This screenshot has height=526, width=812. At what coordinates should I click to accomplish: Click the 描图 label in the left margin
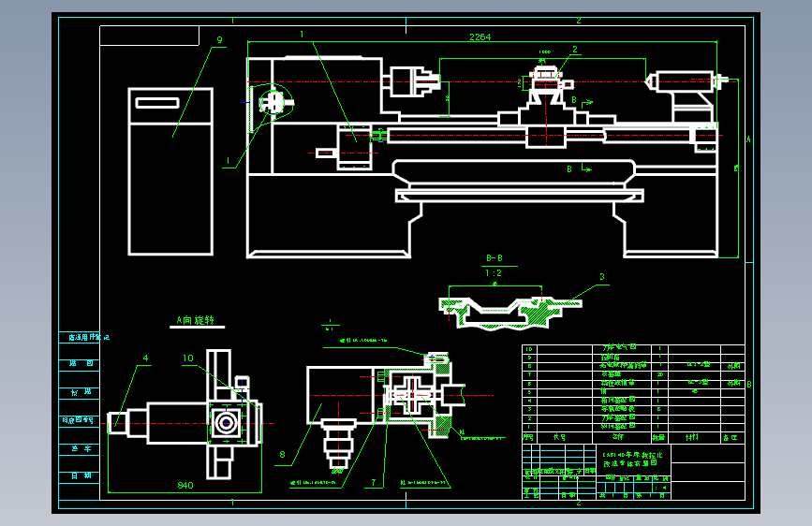click(81, 363)
